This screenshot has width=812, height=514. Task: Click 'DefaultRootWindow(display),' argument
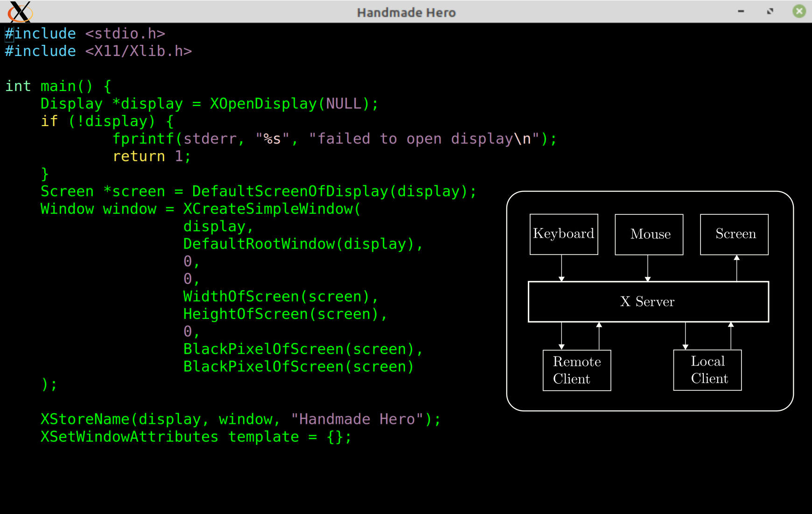tap(303, 244)
